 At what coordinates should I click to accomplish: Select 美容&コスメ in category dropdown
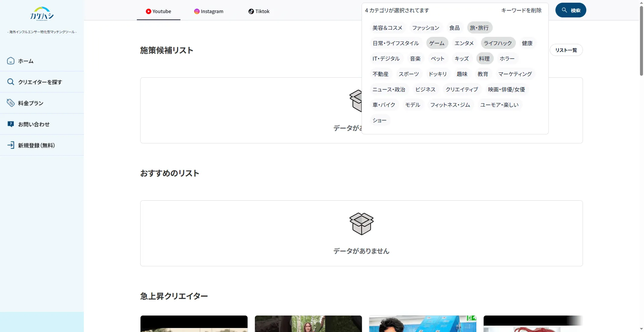[387, 28]
